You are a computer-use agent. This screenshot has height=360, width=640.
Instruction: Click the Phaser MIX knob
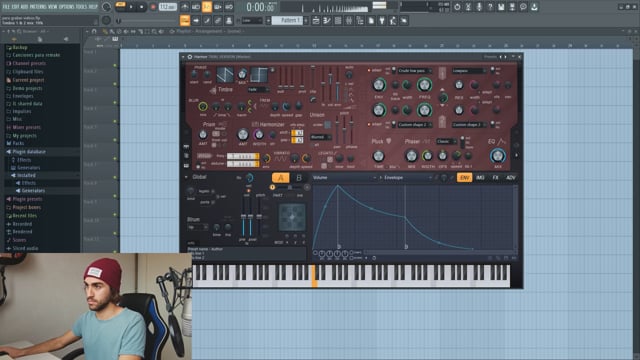pyautogui.click(x=411, y=156)
